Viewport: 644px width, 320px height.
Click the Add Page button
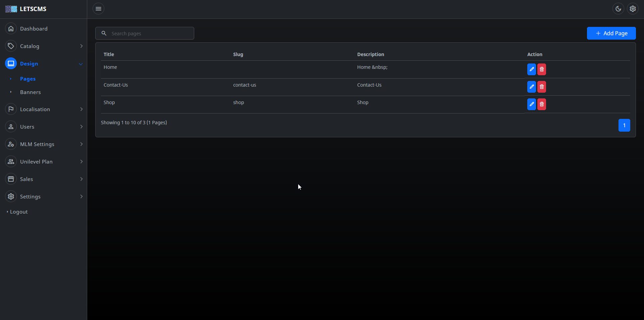[611, 33]
